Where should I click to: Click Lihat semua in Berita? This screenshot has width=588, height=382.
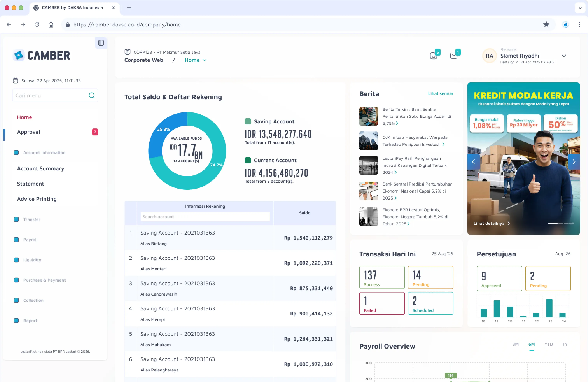tap(440, 93)
